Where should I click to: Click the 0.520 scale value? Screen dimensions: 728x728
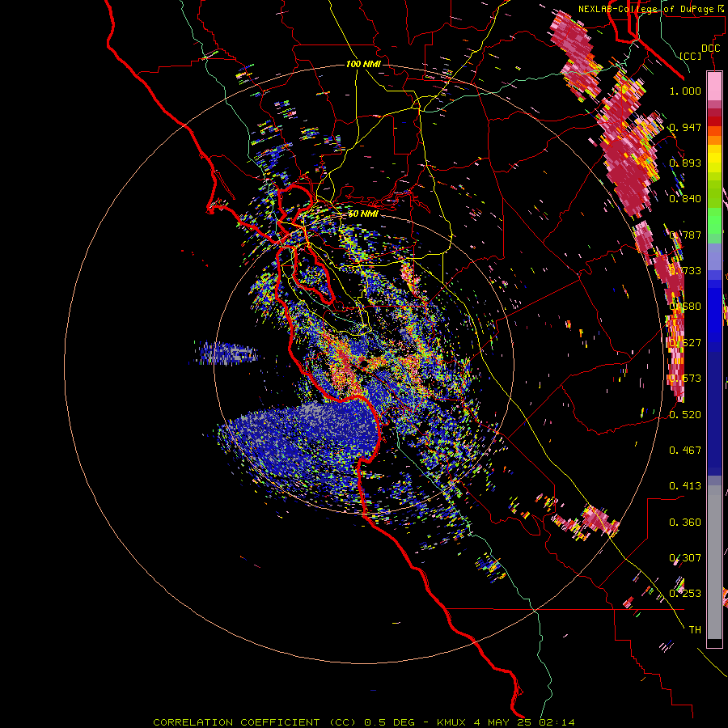click(685, 415)
